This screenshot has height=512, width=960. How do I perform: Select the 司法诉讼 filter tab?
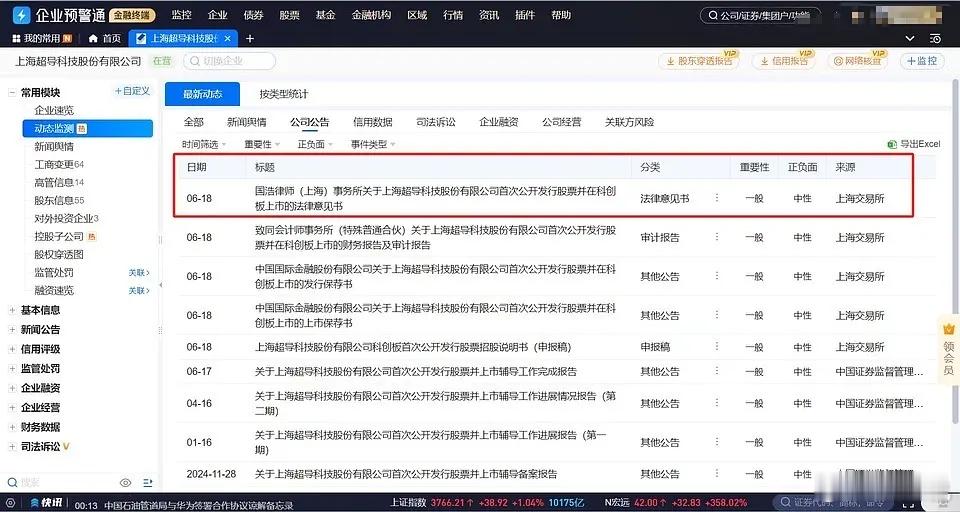point(436,122)
